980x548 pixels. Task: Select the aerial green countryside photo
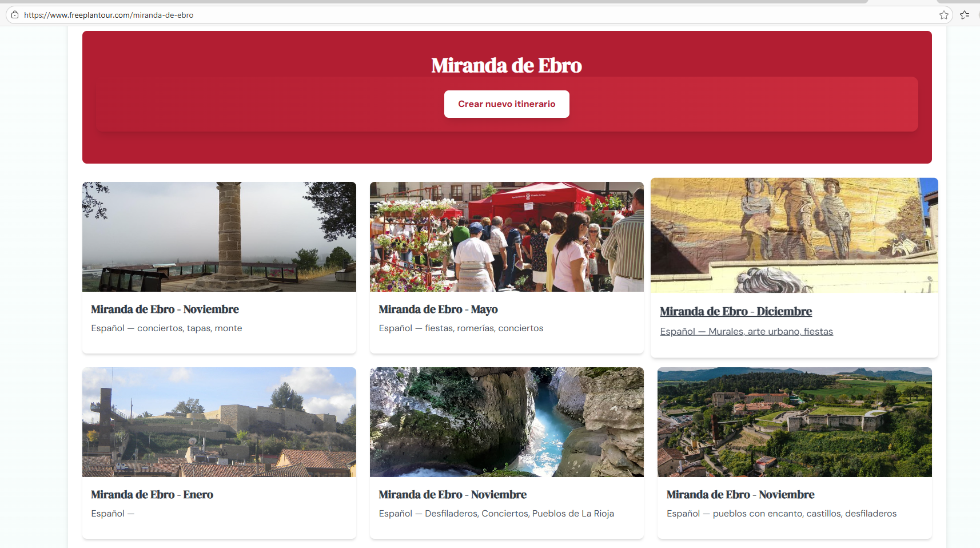[794, 422]
